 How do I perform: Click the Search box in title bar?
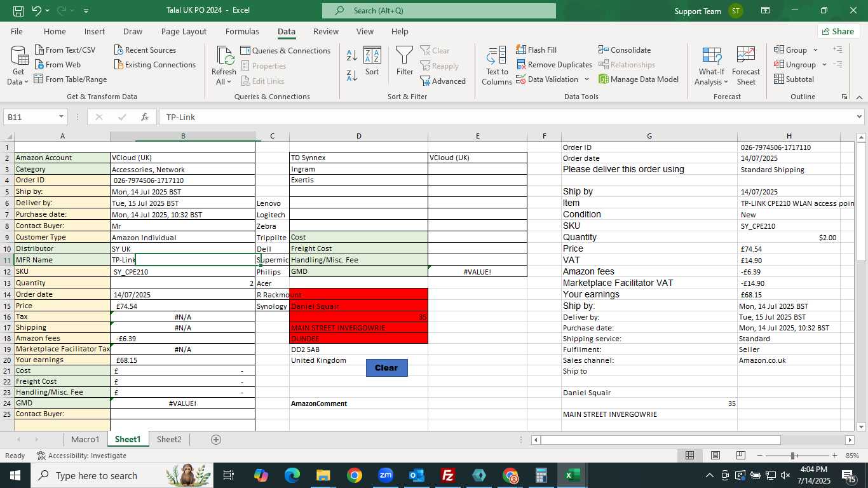438,11
